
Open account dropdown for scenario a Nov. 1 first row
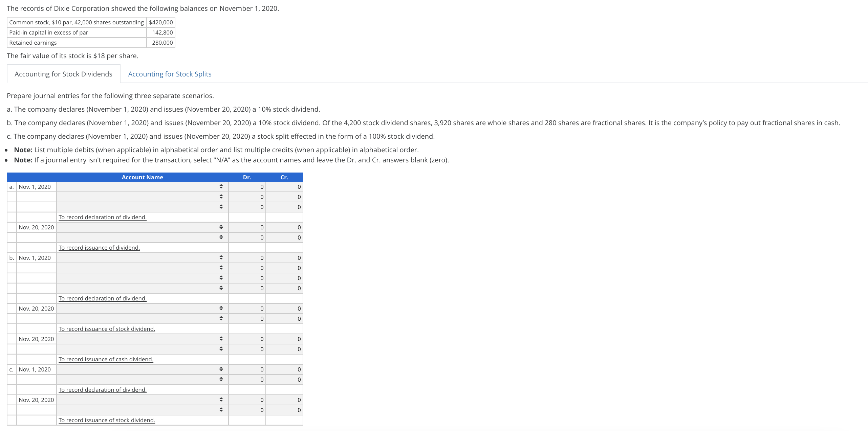142,187
